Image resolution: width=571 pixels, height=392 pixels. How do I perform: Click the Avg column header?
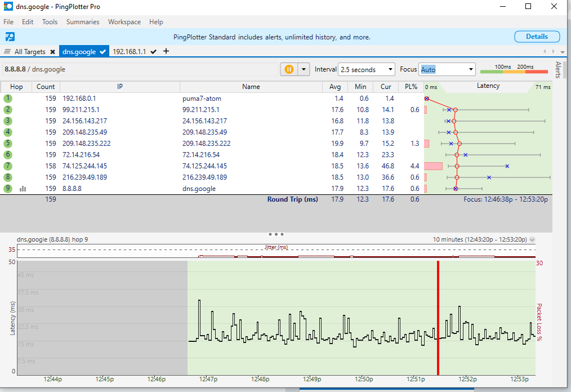click(x=335, y=87)
